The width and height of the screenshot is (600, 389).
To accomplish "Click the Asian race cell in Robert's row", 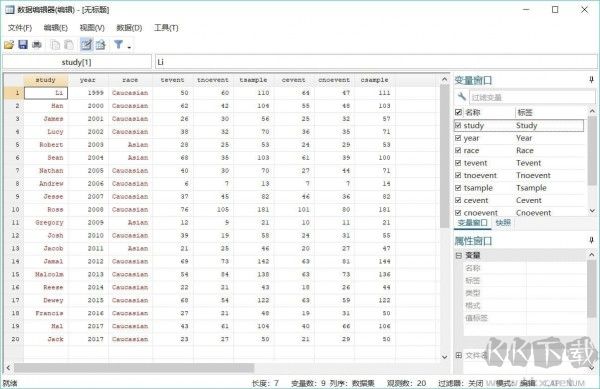I will [x=130, y=145].
